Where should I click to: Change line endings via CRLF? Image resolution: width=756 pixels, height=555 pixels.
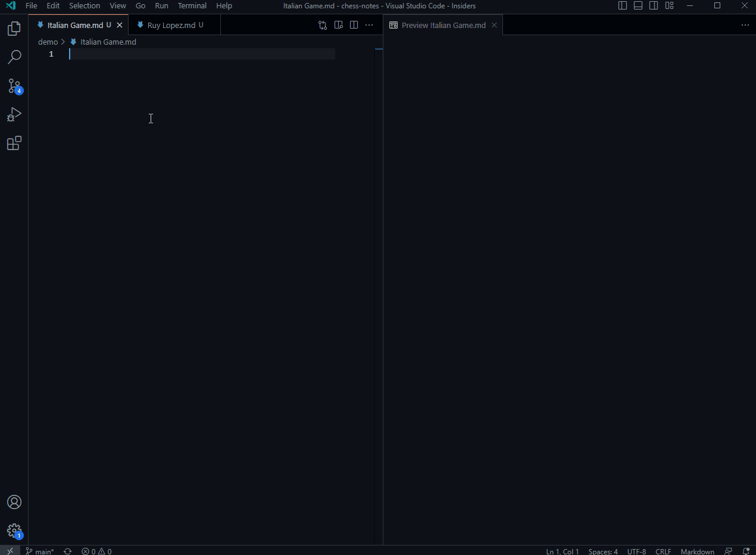(x=663, y=551)
